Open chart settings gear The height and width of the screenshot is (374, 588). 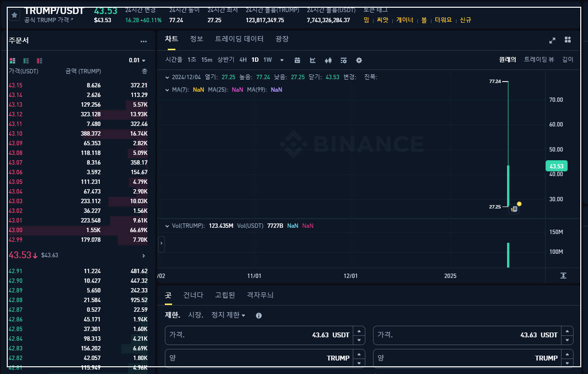pyautogui.click(x=359, y=60)
